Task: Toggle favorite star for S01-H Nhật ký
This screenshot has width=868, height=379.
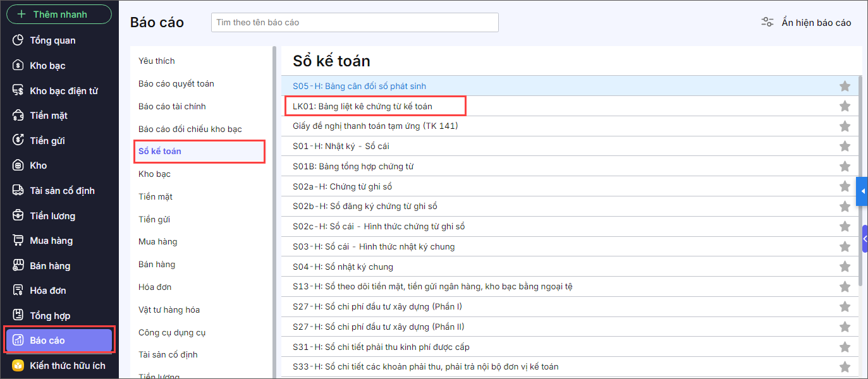Action: pyautogui.click(x=845, y=146)
